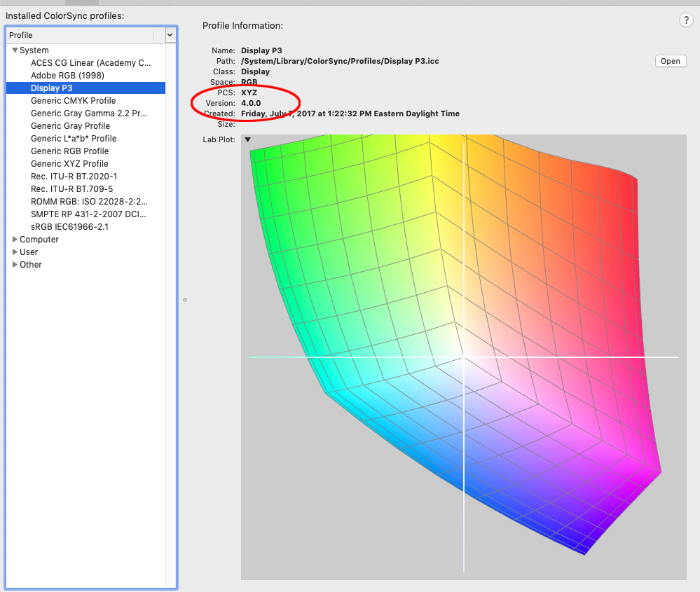Image resolution: width=700 pixels, height=592 pixels.
Task: Select the sRGB IEC61966-2.1 profile
Action: click(x=68, y=226)
